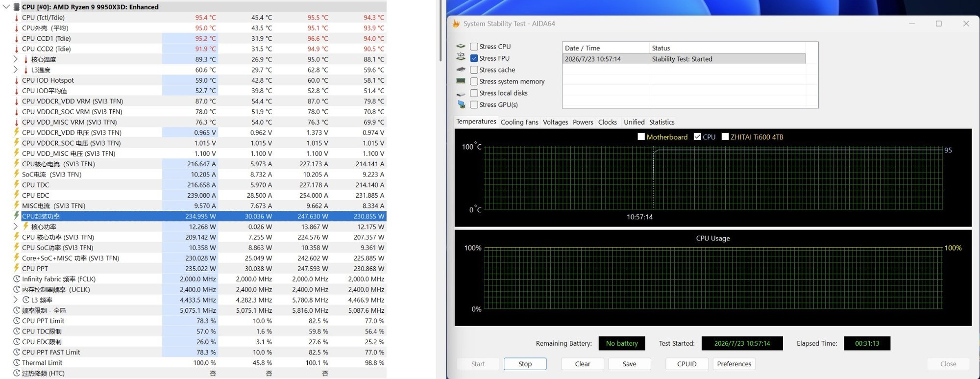Open the Unified tab

click(x=634, y=122)
